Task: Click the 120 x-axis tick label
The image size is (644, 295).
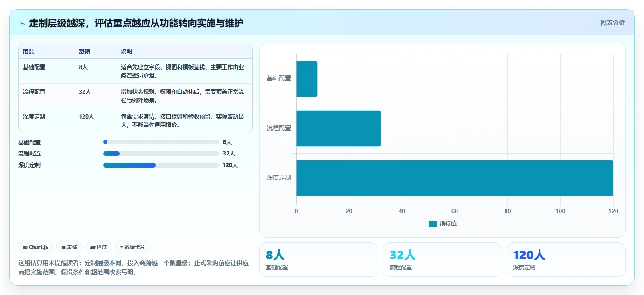Action: (613, 211)
